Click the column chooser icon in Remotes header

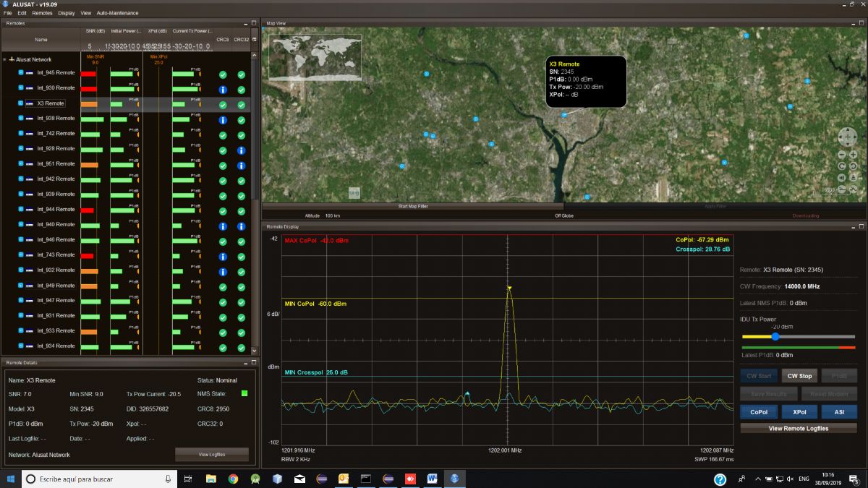pos(254,40)
